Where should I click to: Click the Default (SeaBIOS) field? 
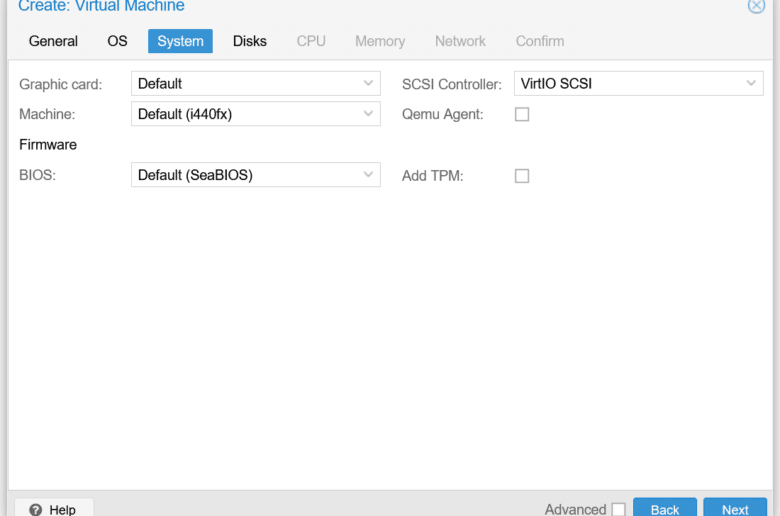256,175
